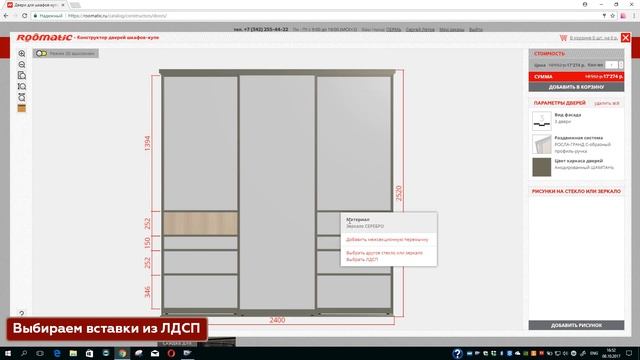Click the browser address bar URL
This screenshot has width=640, height=360.
pyautogui.click(x=117, y=16)
